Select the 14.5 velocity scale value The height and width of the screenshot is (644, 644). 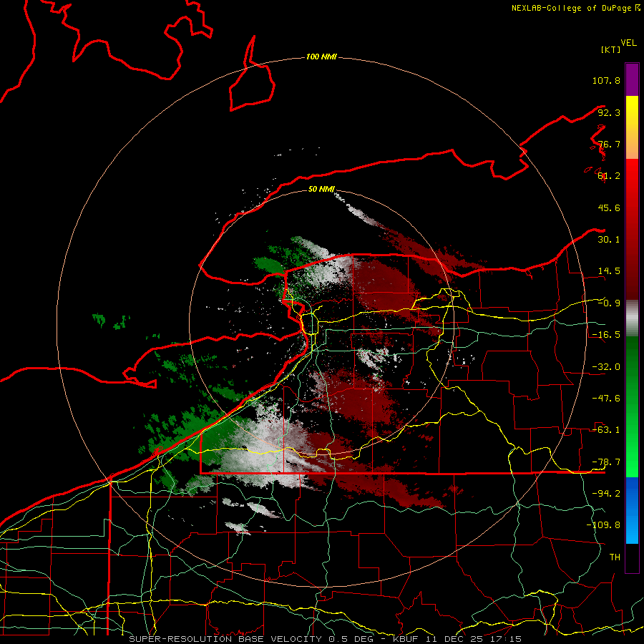[x=609, y=271]
